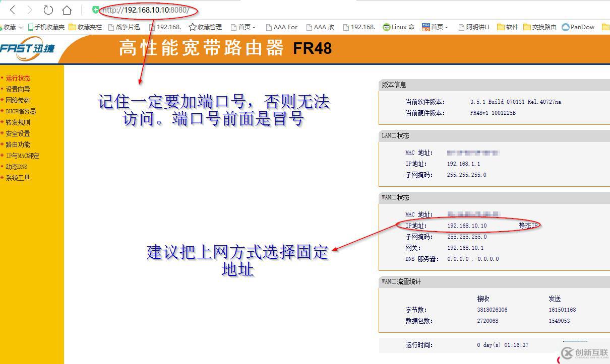
Task: Open the 阿明讲LI bookmark
Action: point(474,27)
